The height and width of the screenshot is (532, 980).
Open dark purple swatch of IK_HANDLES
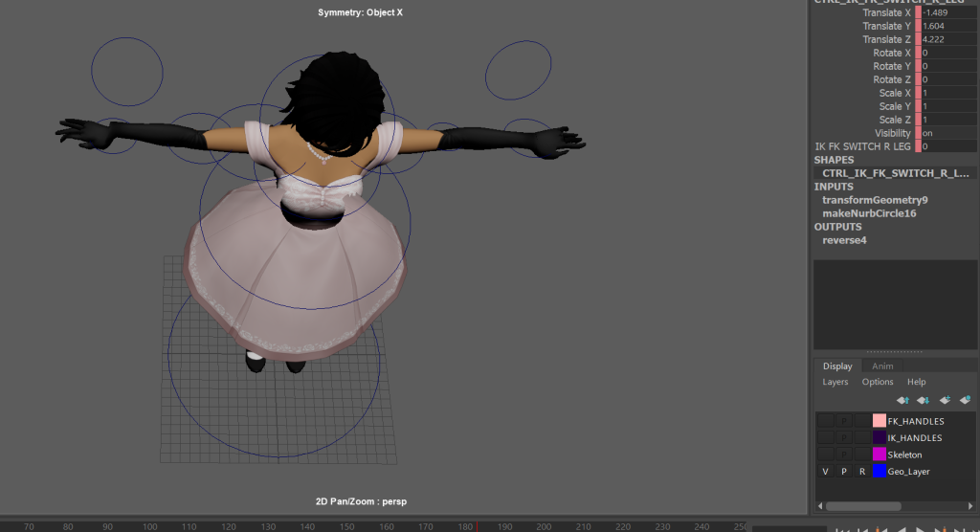(x=880, y=437)
